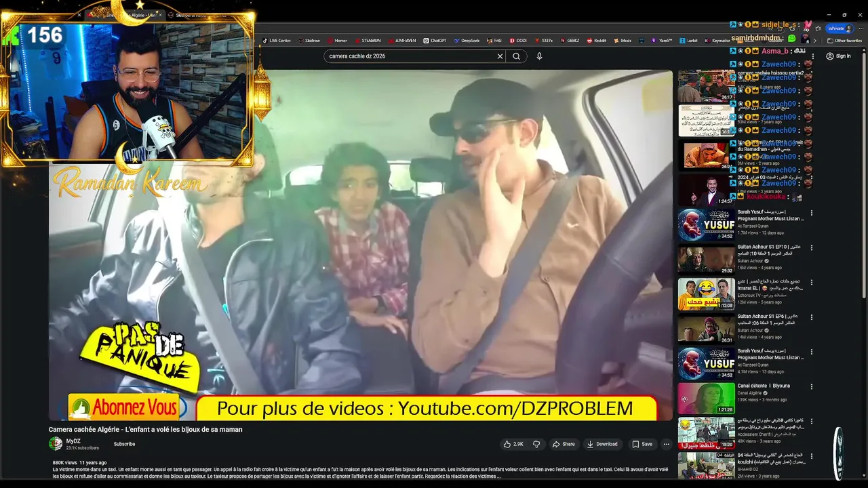This screenshot has height=488, width=868.
Task: Open the MyDZ channel avatar
Action: (55, 444)
